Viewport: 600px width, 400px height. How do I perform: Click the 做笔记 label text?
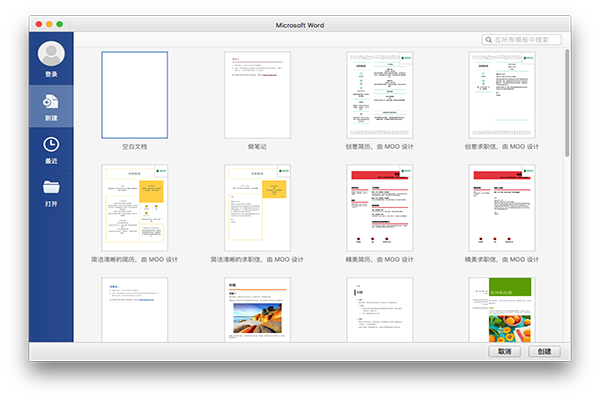pos(257,147)
